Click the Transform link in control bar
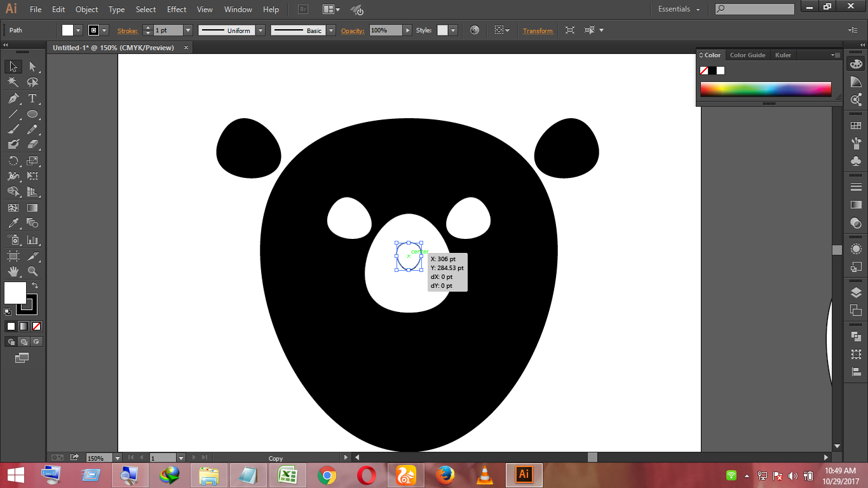The height and width of the screenshot is (488, 868). (x=538, y=30)
